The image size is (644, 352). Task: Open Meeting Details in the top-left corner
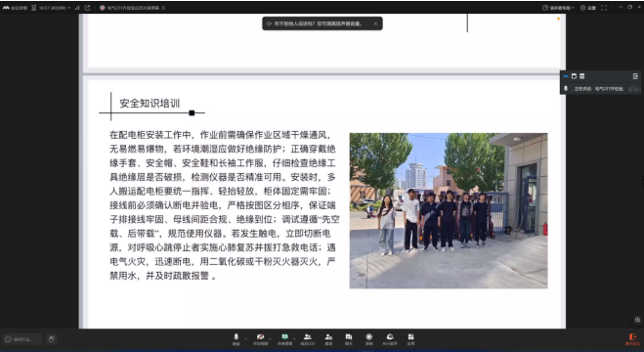click(x=15, y=8)
